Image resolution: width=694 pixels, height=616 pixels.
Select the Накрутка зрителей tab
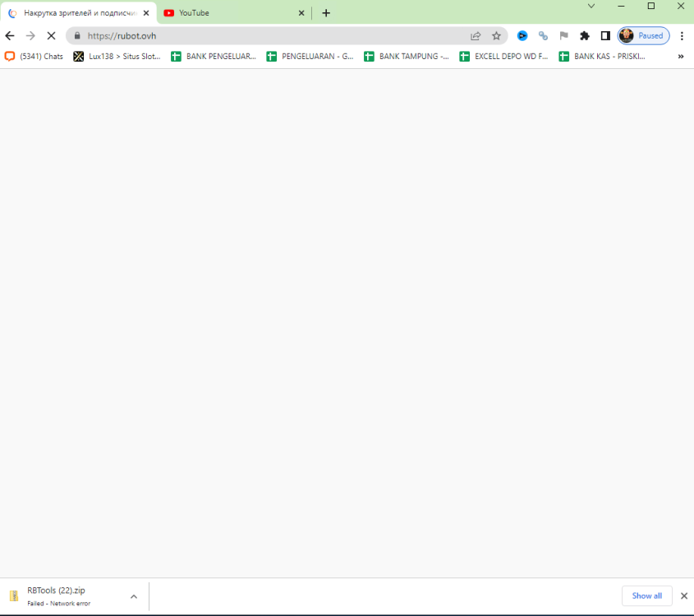[74, 12]
